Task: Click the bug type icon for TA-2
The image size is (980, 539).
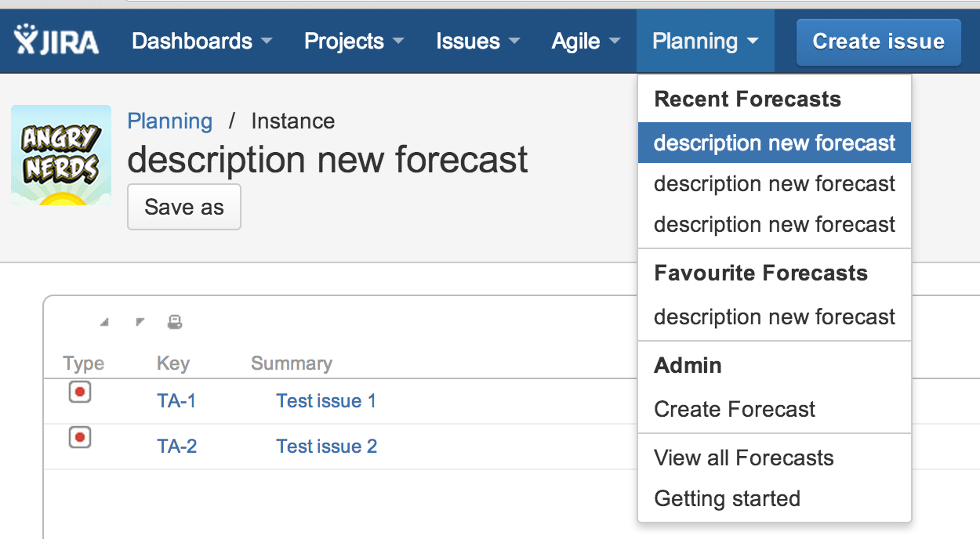Action: coord(80,437)
